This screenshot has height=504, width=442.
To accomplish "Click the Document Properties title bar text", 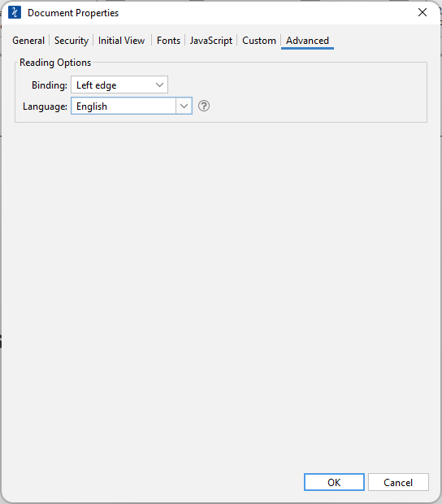I will pyautogui.click(x=73, y=13).
